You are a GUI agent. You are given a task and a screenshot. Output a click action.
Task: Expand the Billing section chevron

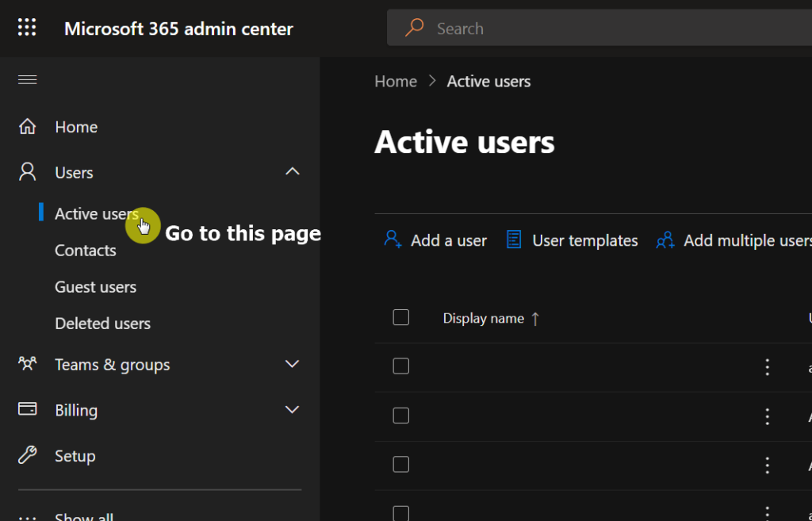pos(293,410)
